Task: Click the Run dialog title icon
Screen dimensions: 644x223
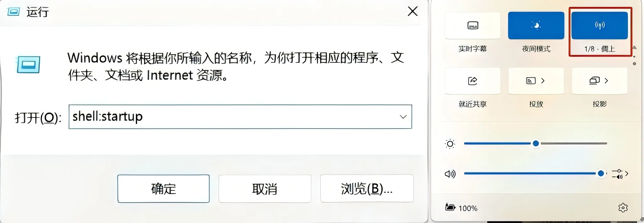Action: point(14,12)
